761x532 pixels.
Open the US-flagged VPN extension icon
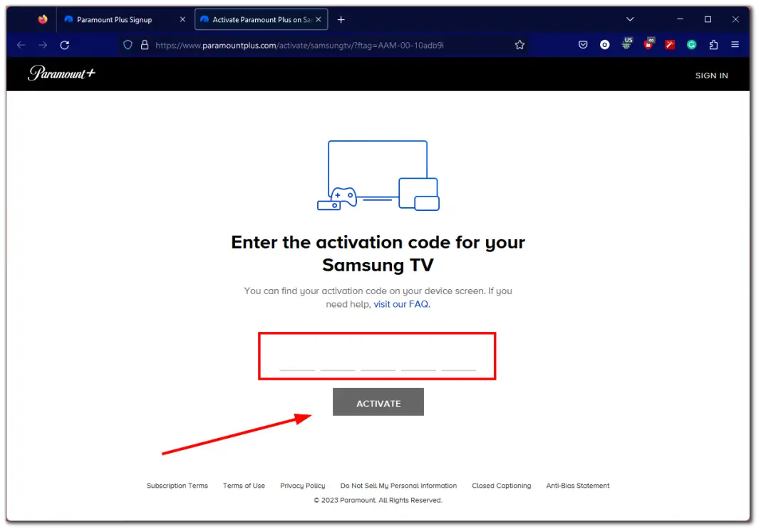[626, 44]
